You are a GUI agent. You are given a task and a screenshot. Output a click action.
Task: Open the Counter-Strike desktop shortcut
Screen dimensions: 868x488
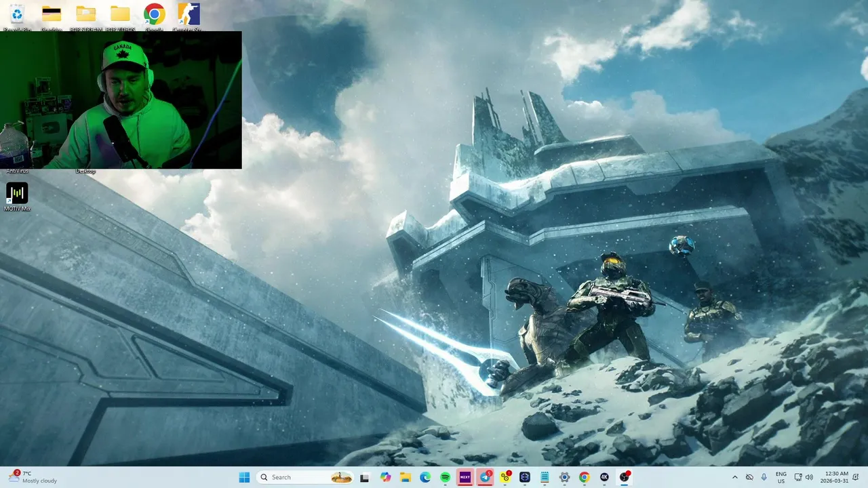point(188,16)
